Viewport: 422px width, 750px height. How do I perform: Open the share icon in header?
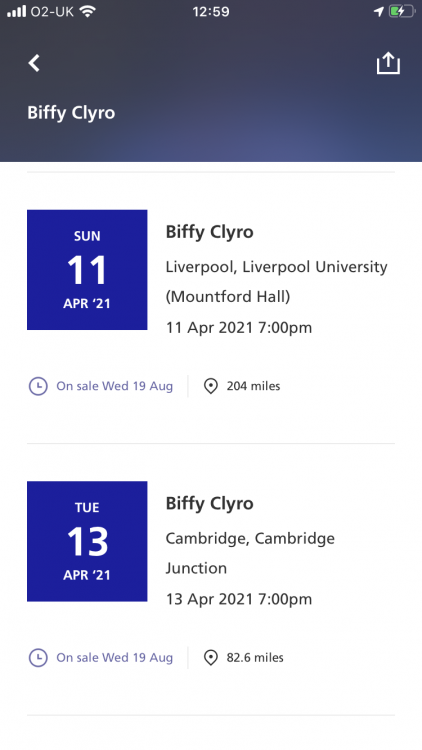click(x=388, y=63)
